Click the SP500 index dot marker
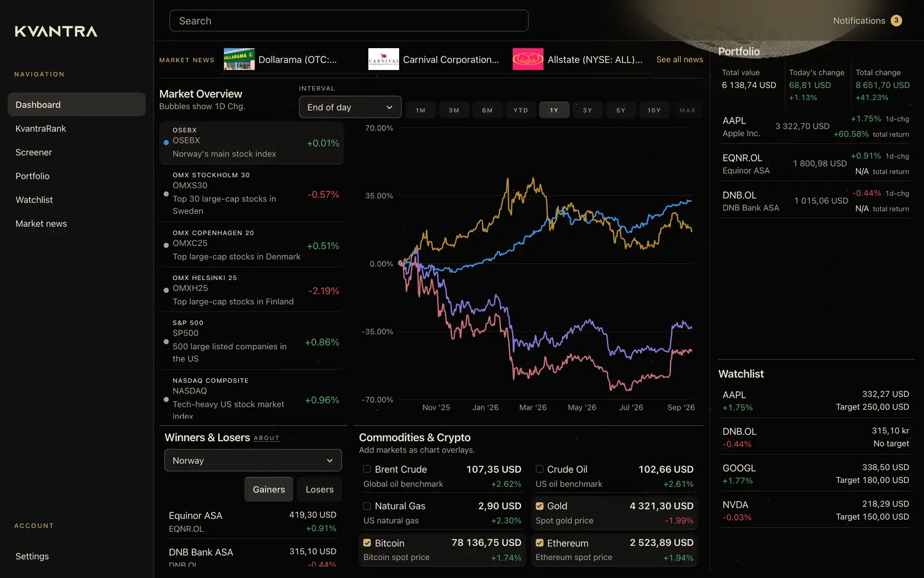 pos(166,342)
